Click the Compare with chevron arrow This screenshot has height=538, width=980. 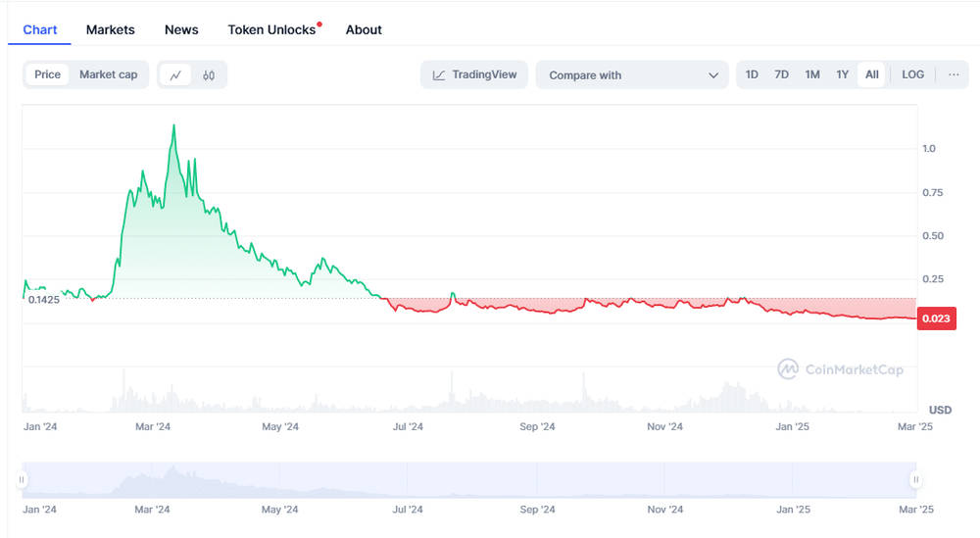pos(713,75)
